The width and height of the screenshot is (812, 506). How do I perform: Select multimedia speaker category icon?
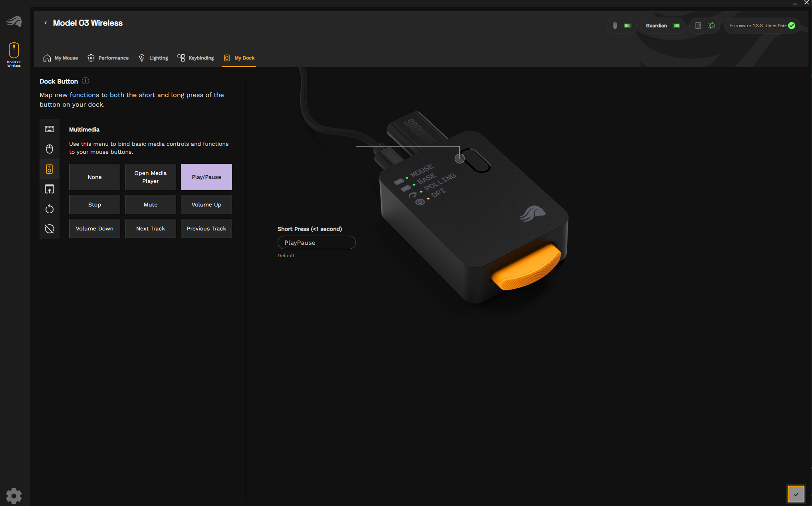(50, 169)
